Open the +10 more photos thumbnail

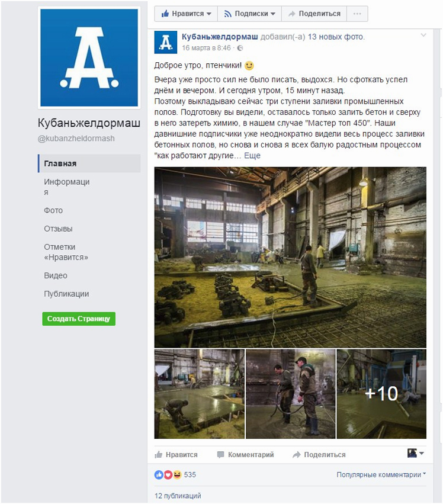point(381,394)
